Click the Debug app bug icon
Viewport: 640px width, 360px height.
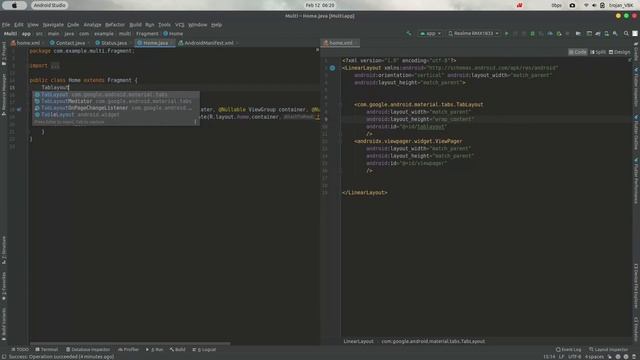click(532, 33)
